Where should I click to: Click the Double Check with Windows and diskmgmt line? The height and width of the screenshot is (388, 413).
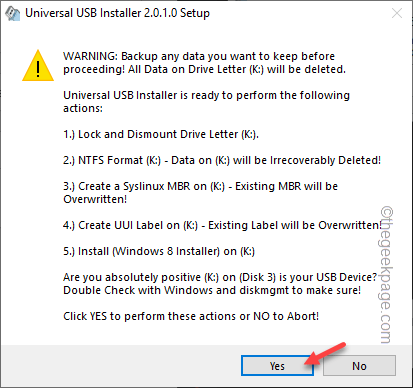(212, 290)
